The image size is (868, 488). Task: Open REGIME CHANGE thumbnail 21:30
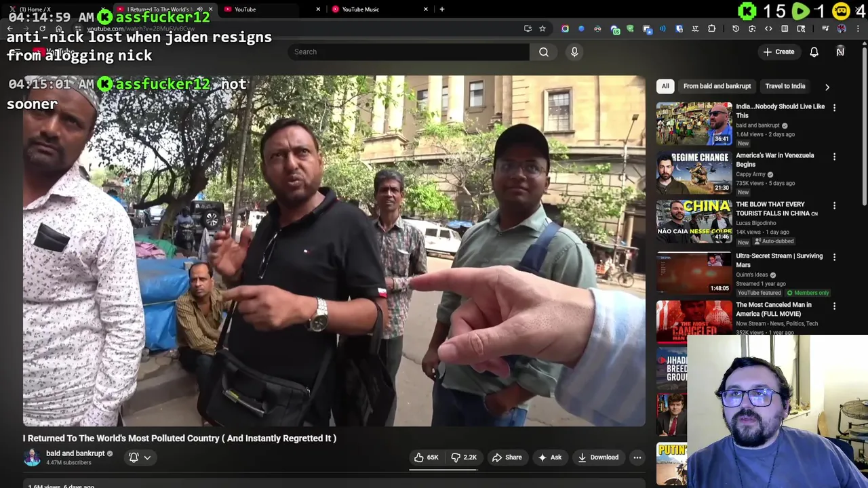[694, 172]
